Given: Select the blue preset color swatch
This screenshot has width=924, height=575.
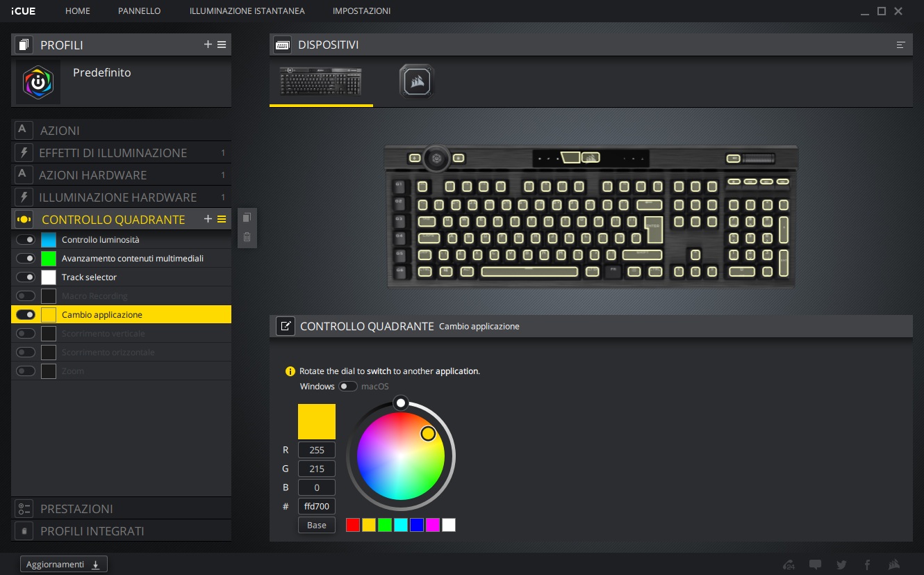Looking at the screenshot, I should (417, 525).
